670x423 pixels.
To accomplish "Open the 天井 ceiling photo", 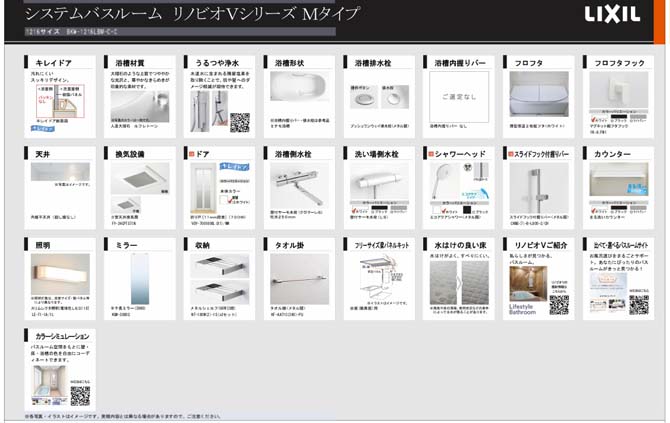I will click(60, 172).
